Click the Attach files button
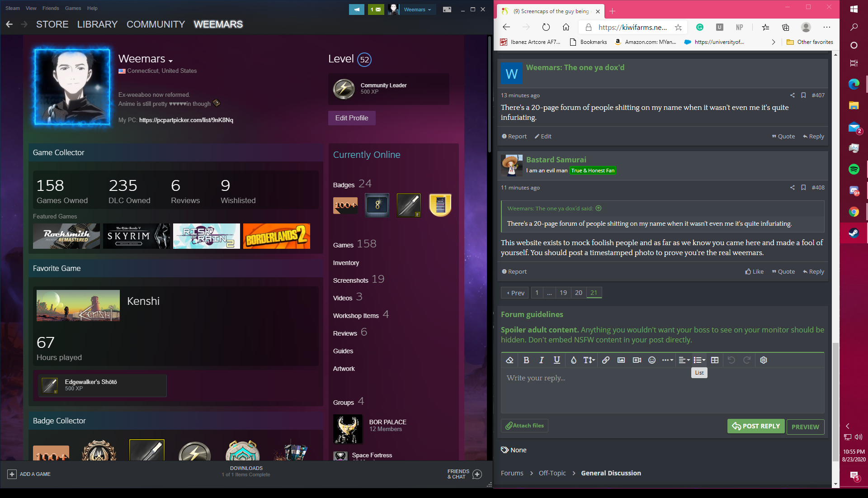This screenshot has width=868, height=498. click(524, 426)
